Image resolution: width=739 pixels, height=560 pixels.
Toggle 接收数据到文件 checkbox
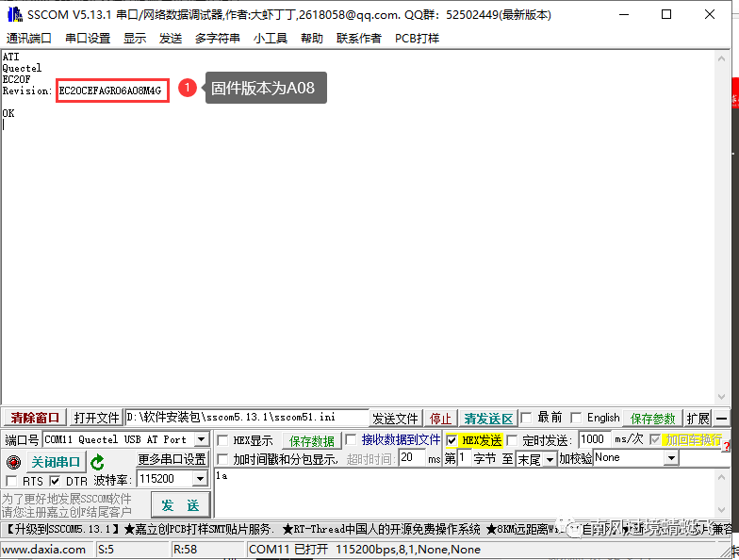[x=351, y=440]
